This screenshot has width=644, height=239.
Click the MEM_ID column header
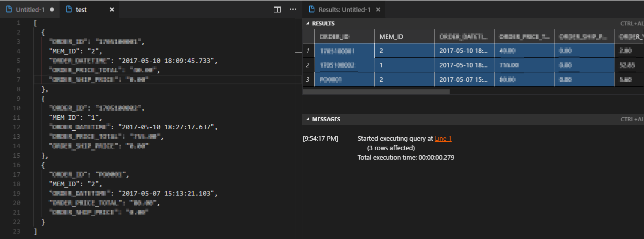(391, 36)
